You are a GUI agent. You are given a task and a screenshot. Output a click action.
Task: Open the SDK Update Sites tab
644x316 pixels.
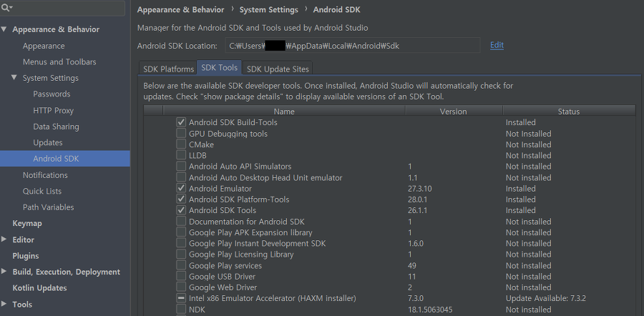click(x=278, y=69)
